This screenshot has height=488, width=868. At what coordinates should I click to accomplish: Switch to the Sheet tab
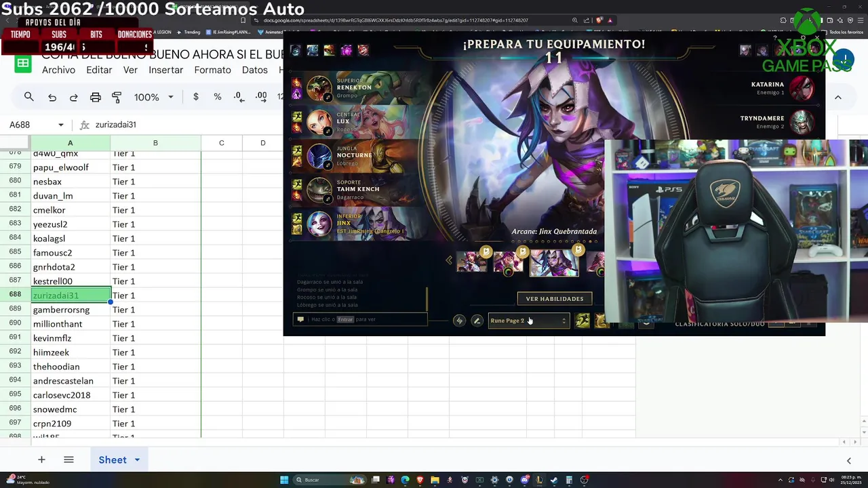pos(113,460)
